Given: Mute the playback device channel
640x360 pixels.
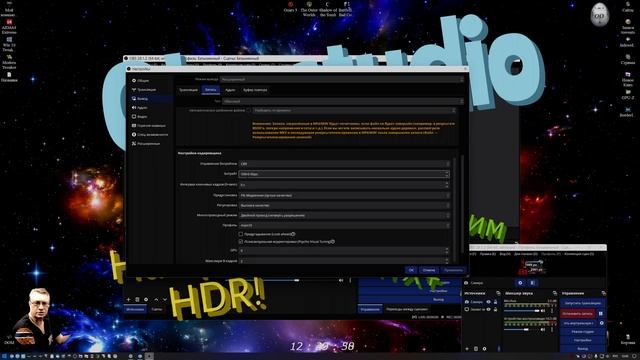Looking at the screenshot, I should pyautogui.click(x=543, y=329).
